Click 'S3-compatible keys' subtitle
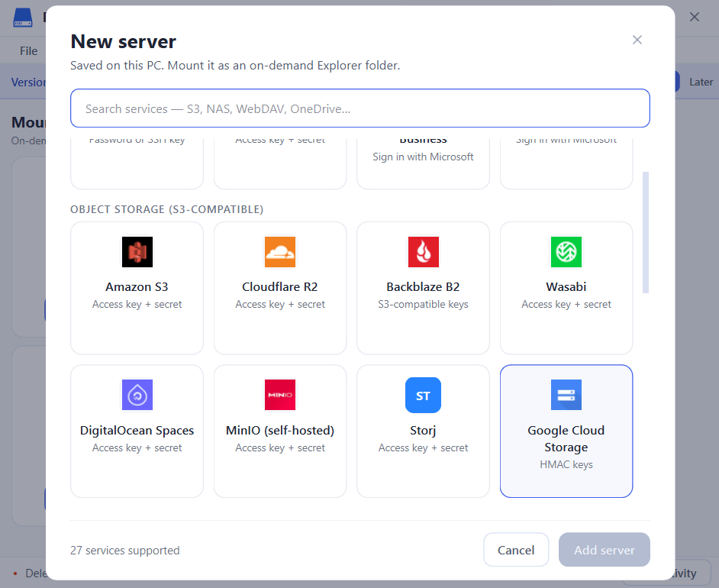 click(x=423, y=305)
